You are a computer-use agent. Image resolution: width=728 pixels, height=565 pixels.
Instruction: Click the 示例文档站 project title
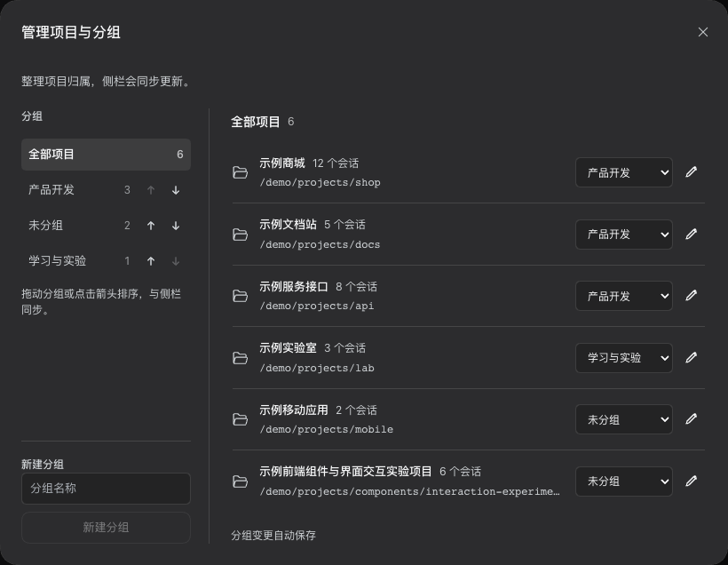click(288, 225)
